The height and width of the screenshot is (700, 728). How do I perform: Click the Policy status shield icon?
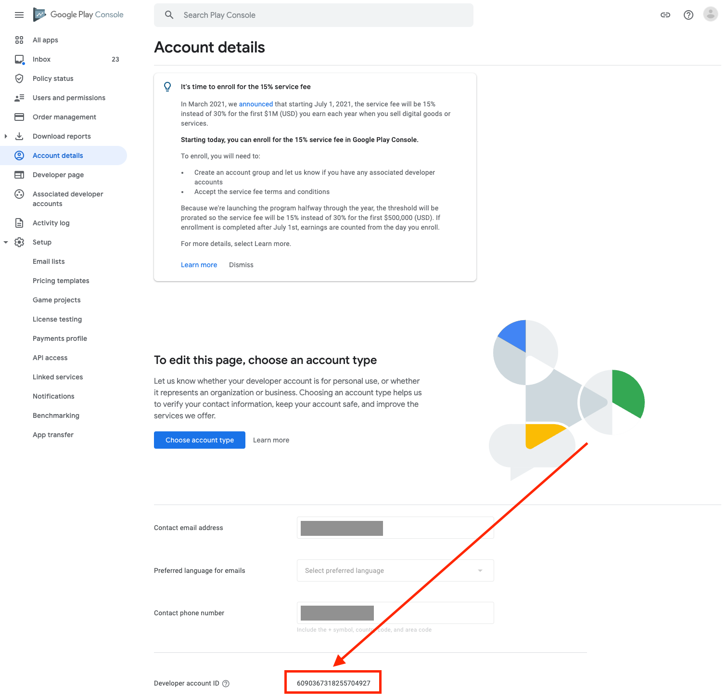[19, 78]
